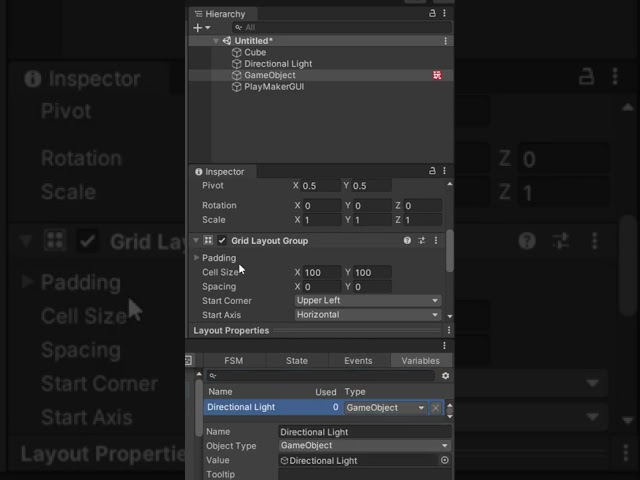Expand the Padding section
The image size is (640, 480).
tap(196, 258)
